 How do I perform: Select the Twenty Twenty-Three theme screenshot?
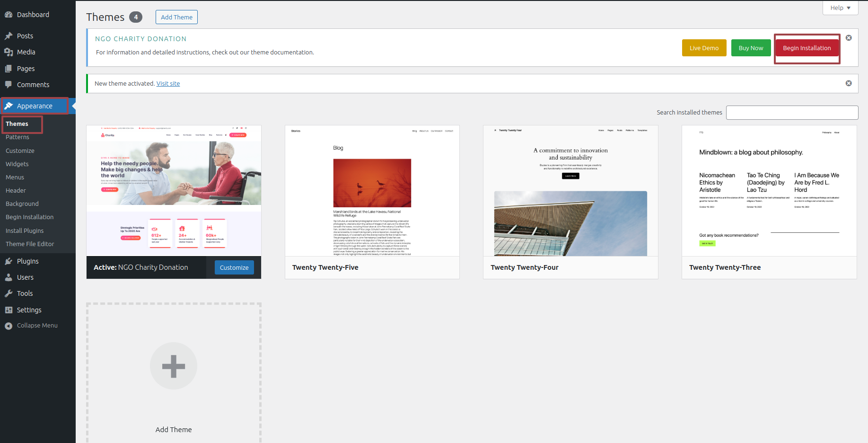(769, 191)
